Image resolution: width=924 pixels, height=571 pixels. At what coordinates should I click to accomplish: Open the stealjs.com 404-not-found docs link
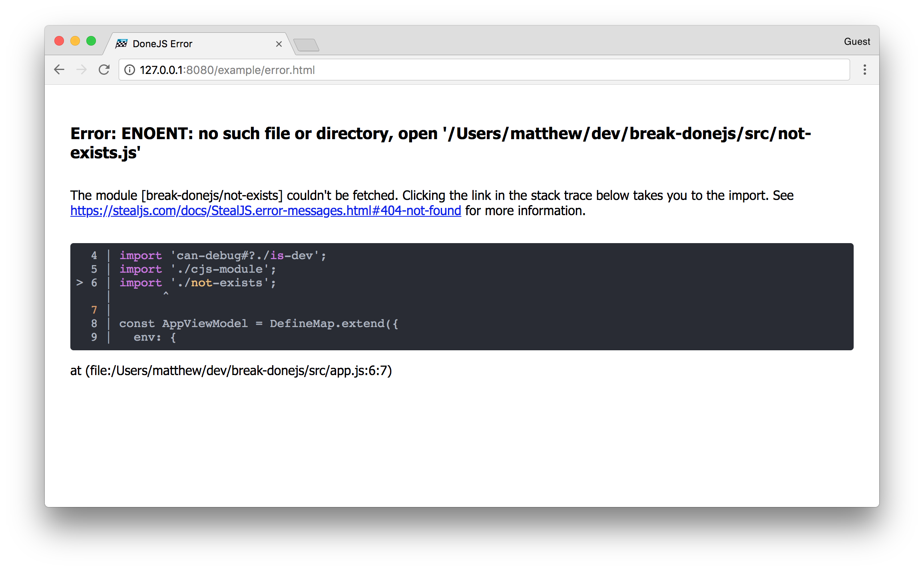[266, 211]
